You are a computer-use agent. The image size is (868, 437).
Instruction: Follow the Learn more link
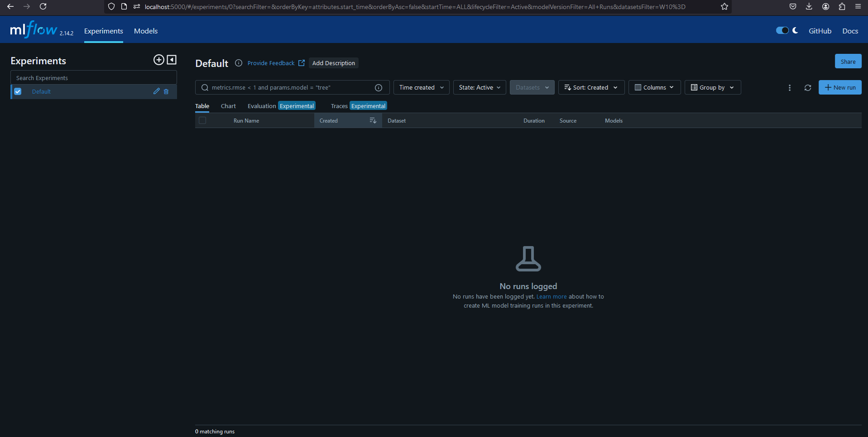pos(551,297)
